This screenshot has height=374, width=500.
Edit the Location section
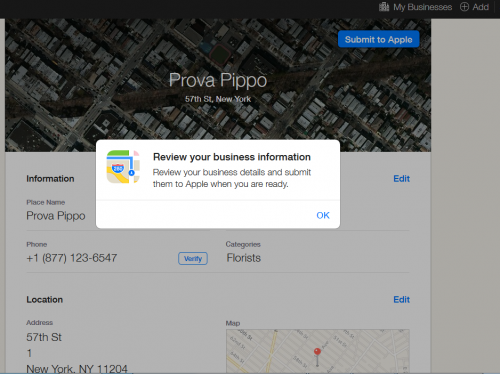click(x=401, y=300)
